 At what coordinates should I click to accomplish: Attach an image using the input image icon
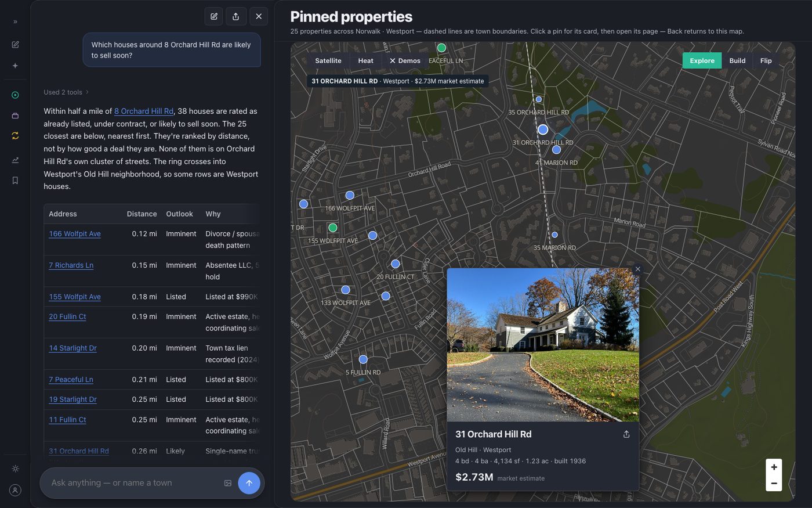pyautogui.click(x=228, y=483)
